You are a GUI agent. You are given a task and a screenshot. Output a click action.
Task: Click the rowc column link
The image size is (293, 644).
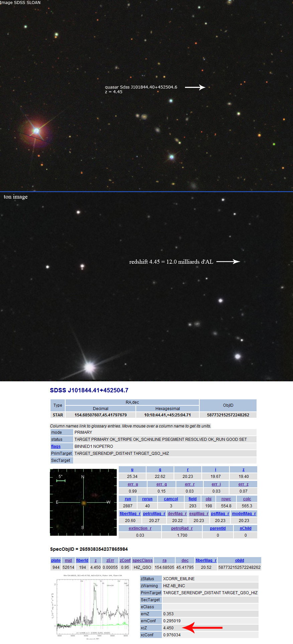[x=226, y=499]
